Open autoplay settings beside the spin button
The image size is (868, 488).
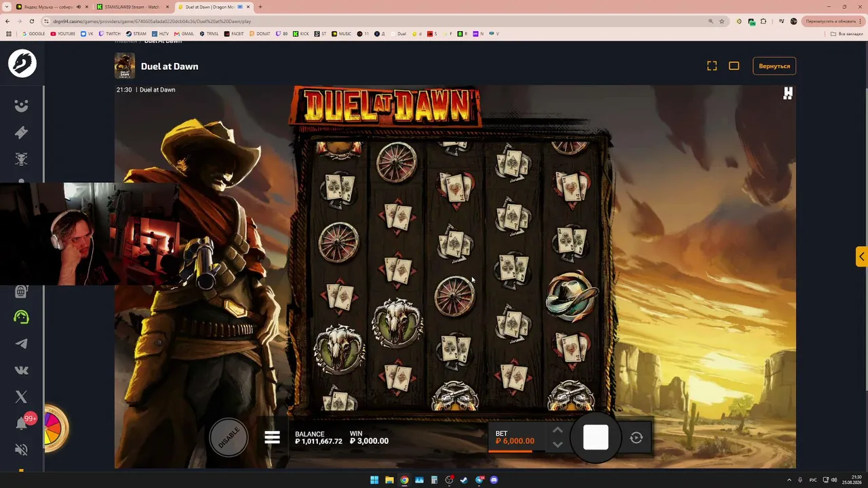pyautogui.click(x=636, y=438)
